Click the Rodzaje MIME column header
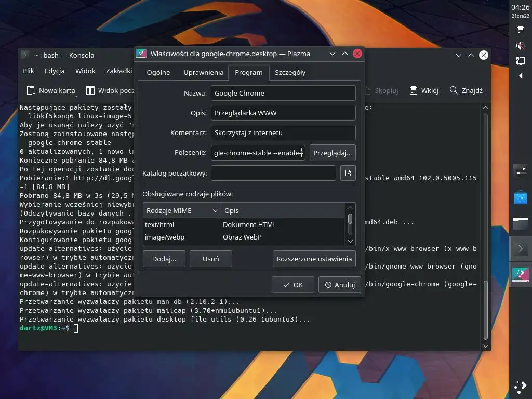Screen dimensions: 532x399 (x=182, y=211)
